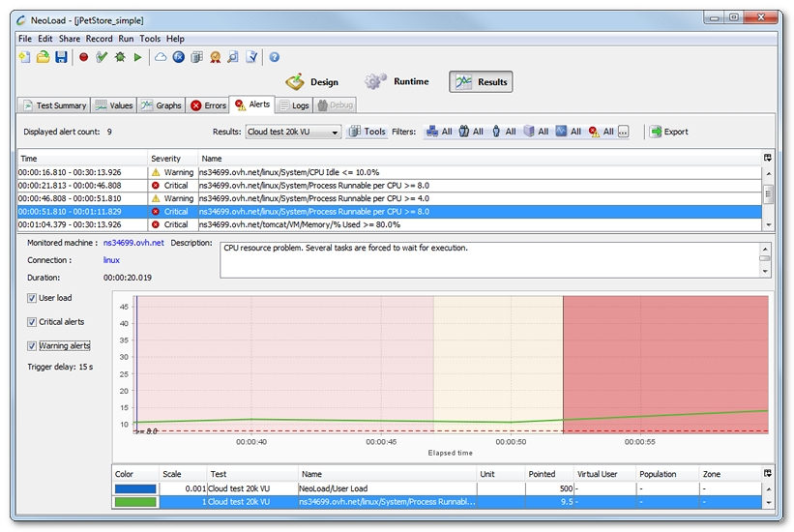Image resolution: width=794 pixels, height=532 pixels.
Task: Toggle the Critical alerts checkbox
Action: pyautogui.click(x=32, y=322)
